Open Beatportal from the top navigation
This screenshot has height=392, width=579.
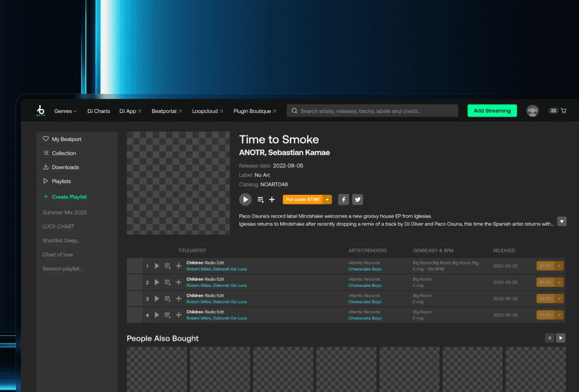pyautogui.click(x=167, y=111)
